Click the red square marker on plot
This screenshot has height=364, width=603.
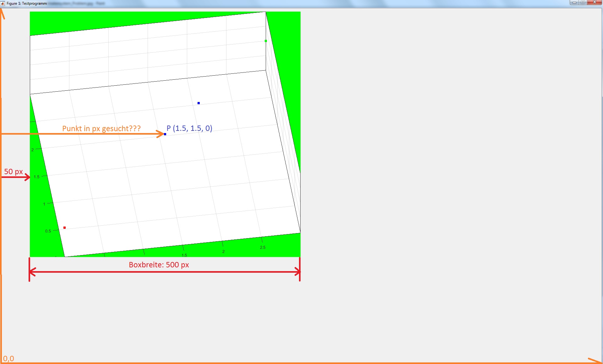[x=64, y=227]
